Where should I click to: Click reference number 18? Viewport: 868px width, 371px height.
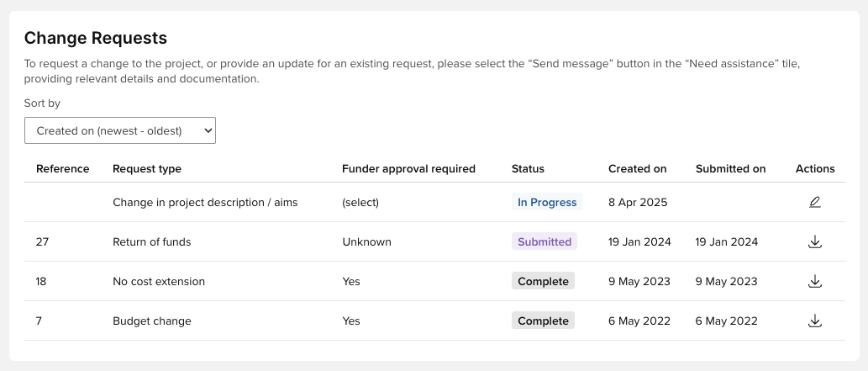point(41,282)
